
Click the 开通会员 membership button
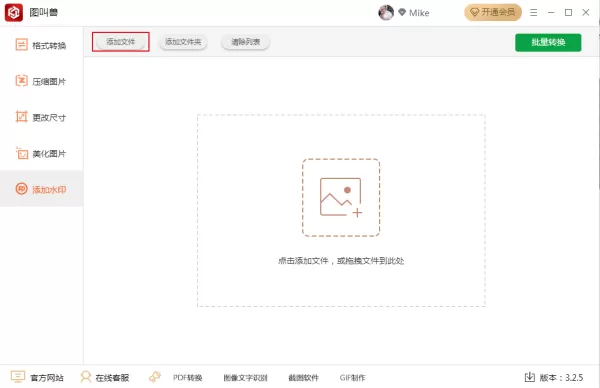(493, 12)
